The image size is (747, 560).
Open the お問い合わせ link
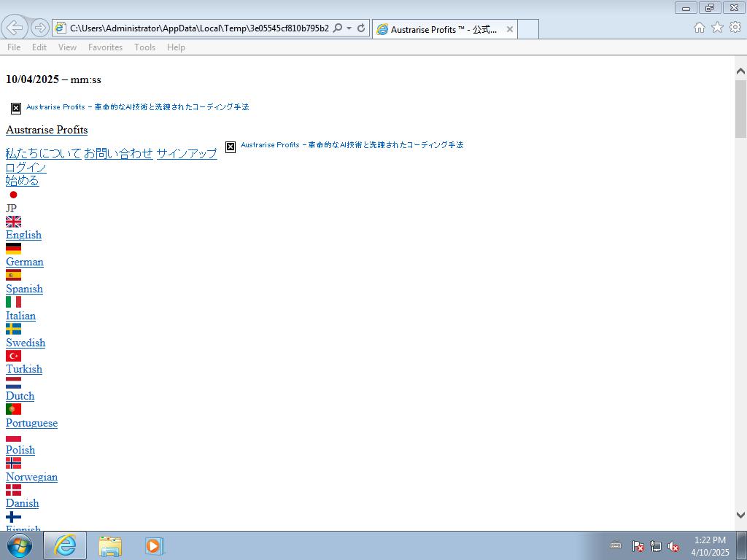119,153
